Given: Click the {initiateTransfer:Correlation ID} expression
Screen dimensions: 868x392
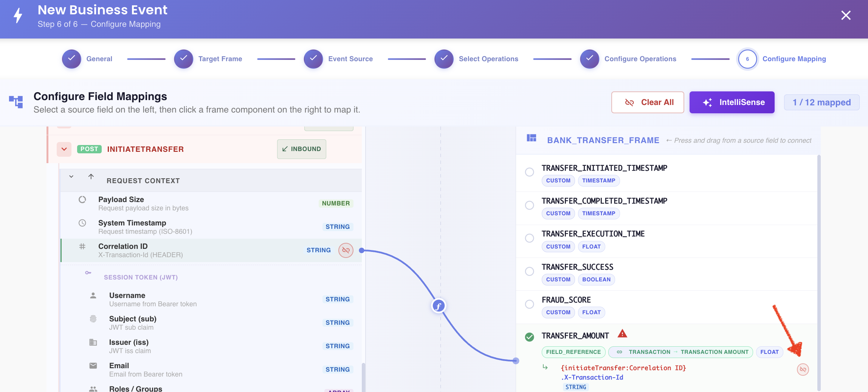Looking at the screenshot, I should [623, 368].
